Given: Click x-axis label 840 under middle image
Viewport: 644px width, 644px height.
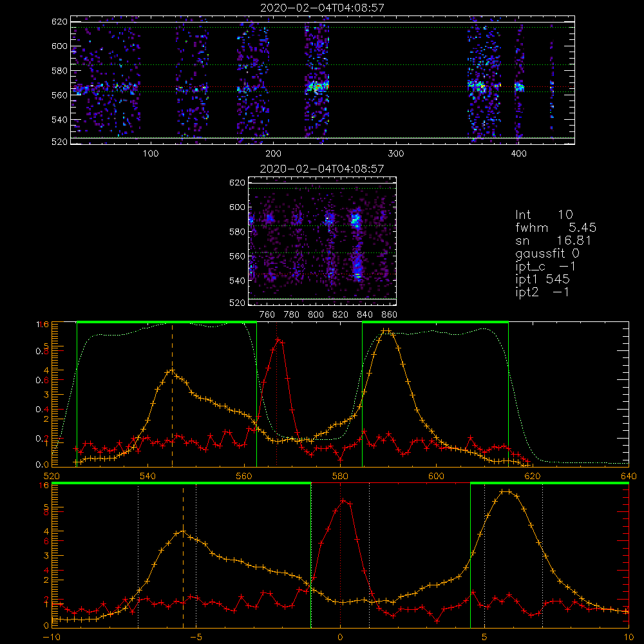Looking at the screenshot, I should click(x=365, y=315).
